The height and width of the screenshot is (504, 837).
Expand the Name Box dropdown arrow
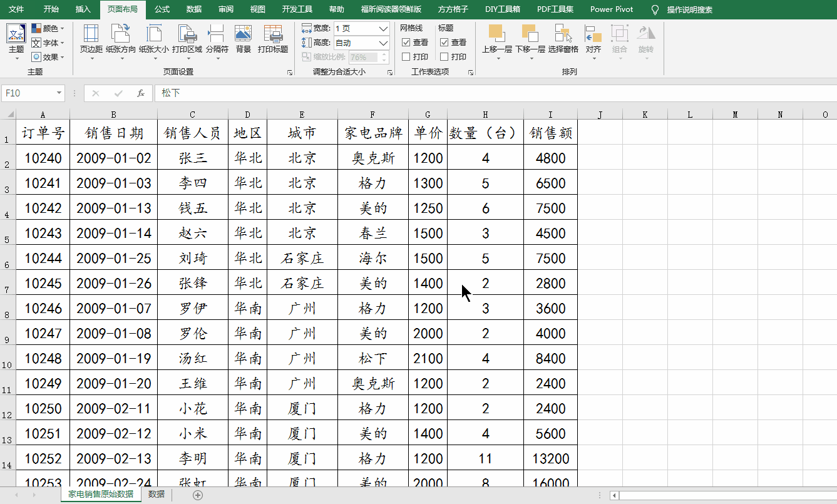(x=59, y=93)
